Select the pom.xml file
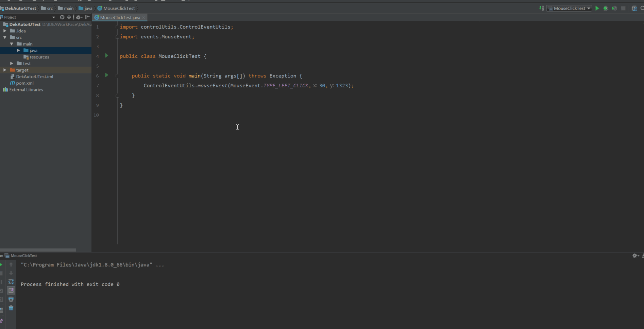The height and width of the screenshot is (329, 644). [x=25, y=83]
